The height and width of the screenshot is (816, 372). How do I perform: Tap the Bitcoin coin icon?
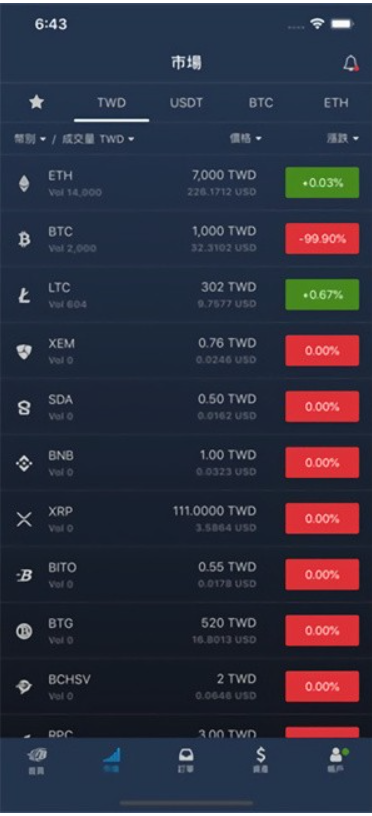click(24, 239)
